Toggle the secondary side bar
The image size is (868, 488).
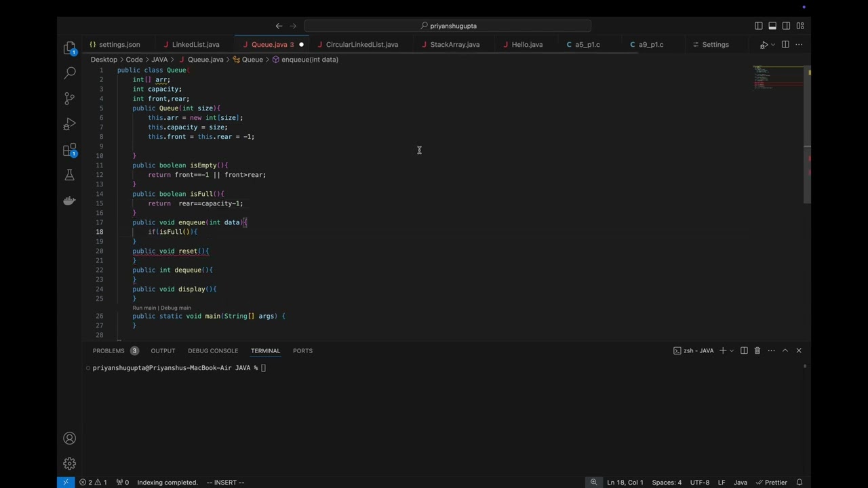tap(786, 26)
